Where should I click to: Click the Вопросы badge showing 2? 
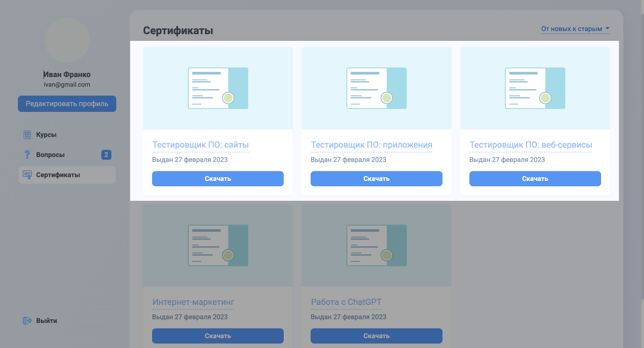click(106, 155)
